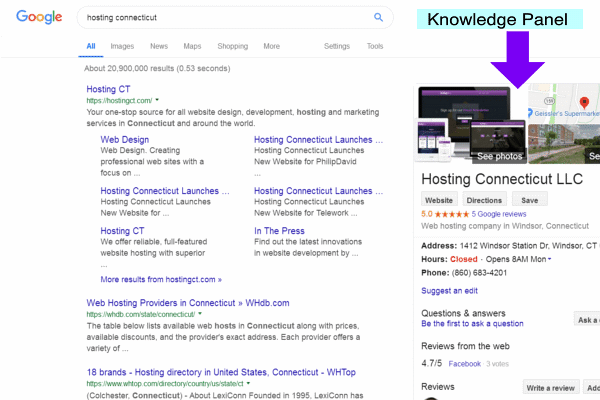The height and width of the screenshot is (400, 600).
Task: Click the blue magnifier search icon
Action: click(x=378, y=17)
